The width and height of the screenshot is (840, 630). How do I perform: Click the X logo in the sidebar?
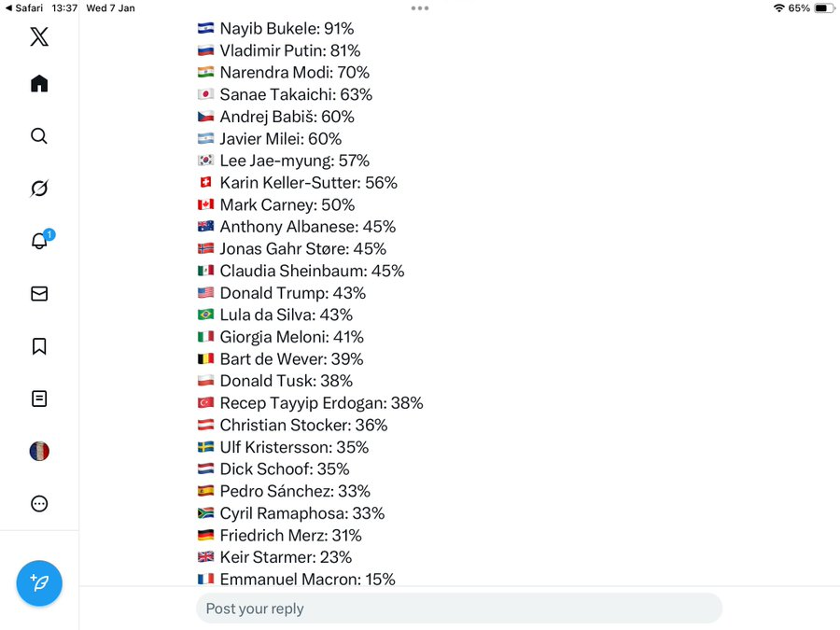(39, 36)
